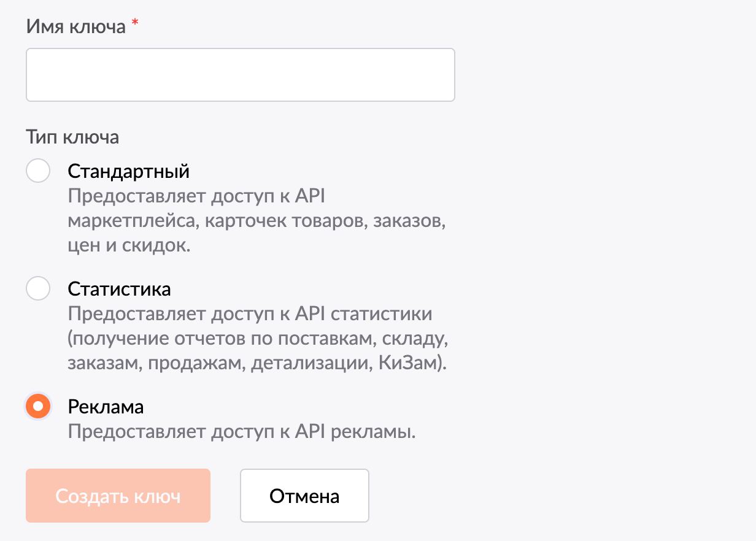The height and width of the screenshot is (541, 756).
Task: Click the "Имя ключа" field label
Action: tap(75, 26)
